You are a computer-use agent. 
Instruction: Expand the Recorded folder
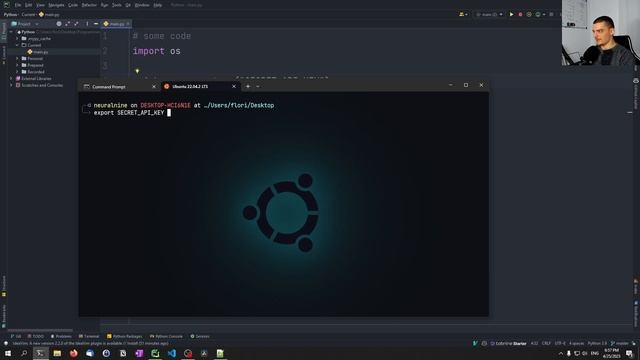(x=18, y=71)
